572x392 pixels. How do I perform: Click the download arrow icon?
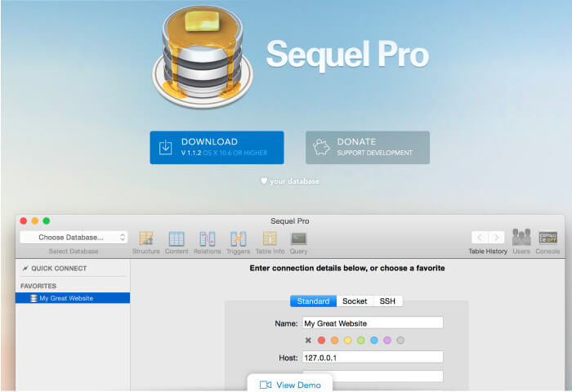166,147
